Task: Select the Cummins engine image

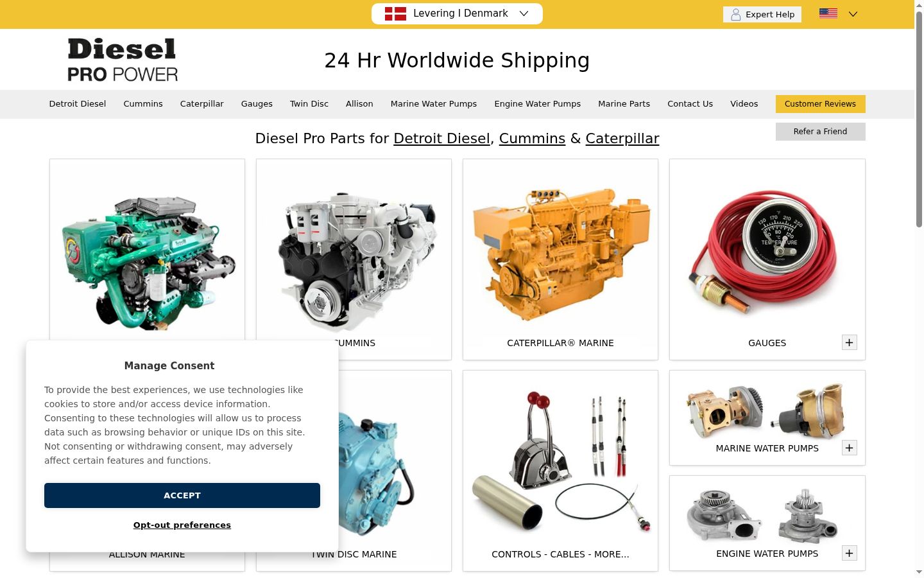Action: click(357, 263)
